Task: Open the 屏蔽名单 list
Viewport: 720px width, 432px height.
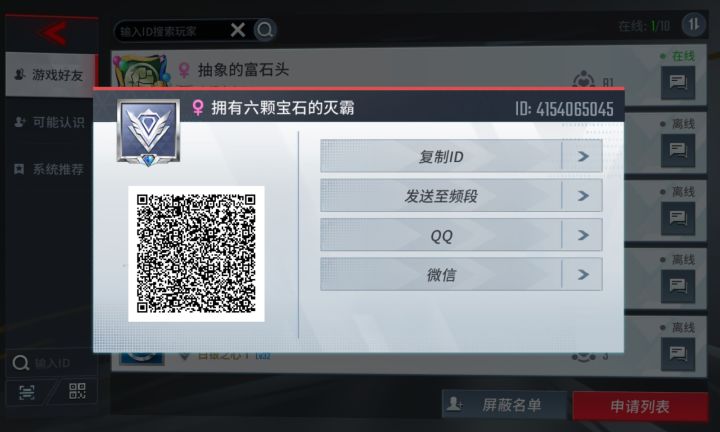Action: [x=504, y=405]
